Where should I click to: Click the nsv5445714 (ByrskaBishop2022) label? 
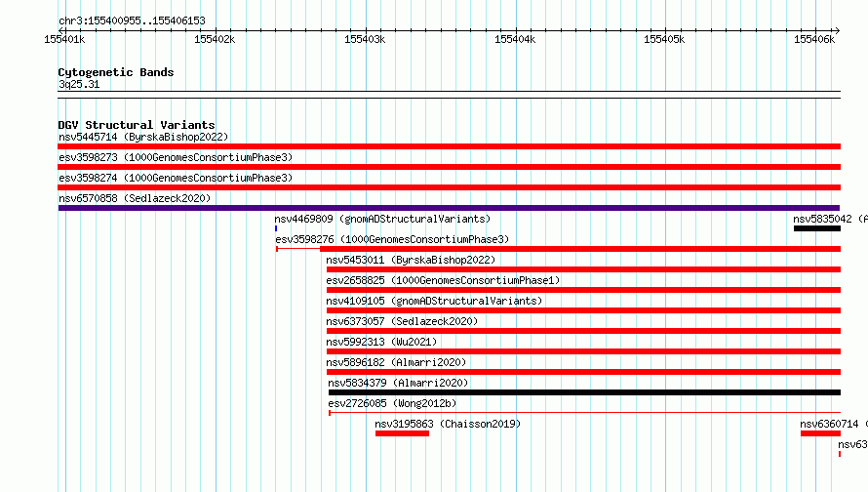tap(143, 137)
